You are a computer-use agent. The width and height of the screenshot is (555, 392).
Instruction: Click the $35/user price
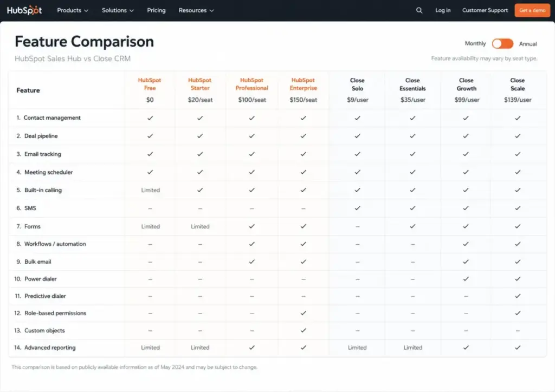pyautogui.click(x=413, y=100)
